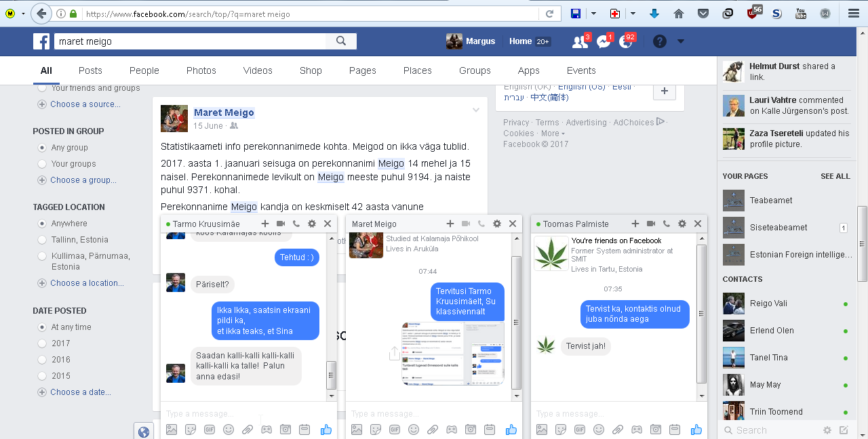Expand 'Choose a location...' option
This screenshot has width=868, height=439.
coord(81,283)
